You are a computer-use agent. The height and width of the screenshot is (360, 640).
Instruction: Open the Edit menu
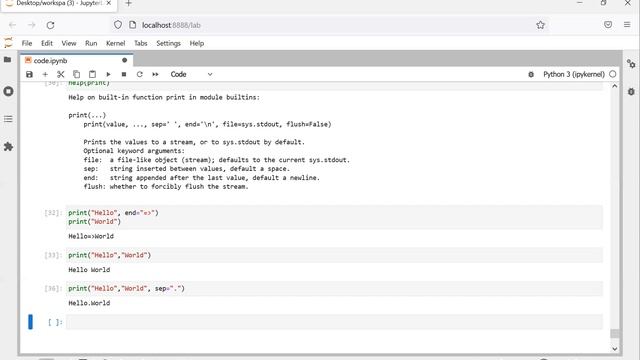47,43
